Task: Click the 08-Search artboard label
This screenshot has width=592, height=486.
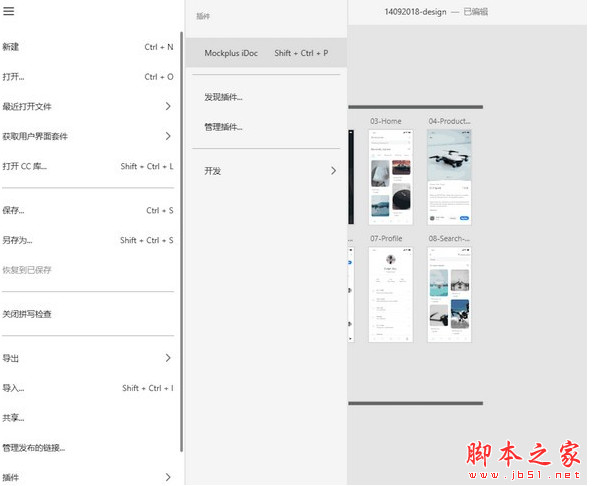Action: [x=449, y=239]
